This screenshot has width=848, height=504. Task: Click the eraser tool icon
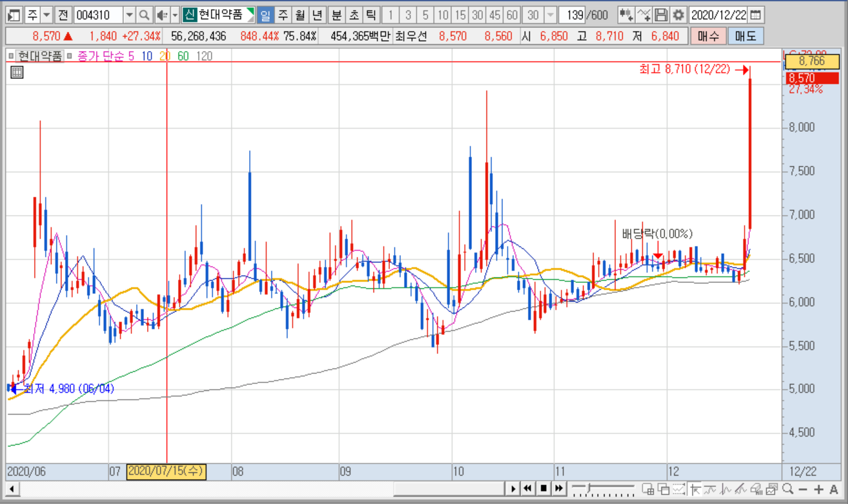(x=756, y=489)
